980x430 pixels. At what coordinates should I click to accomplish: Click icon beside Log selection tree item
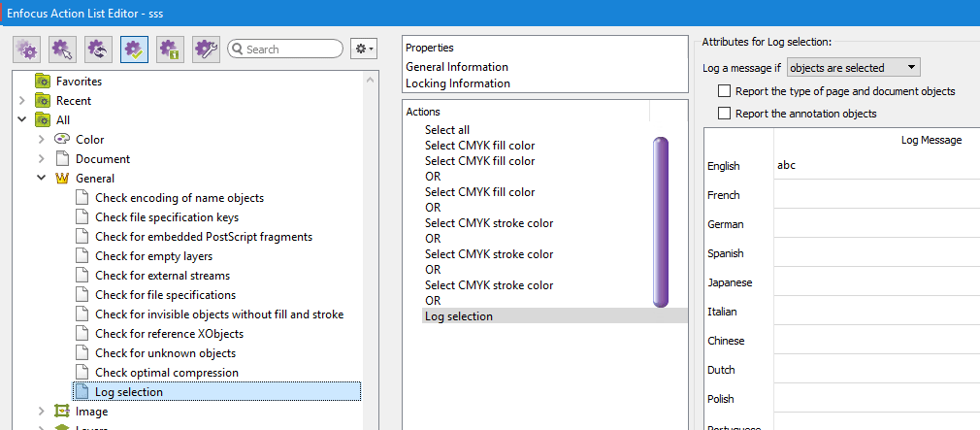point(82,392)
